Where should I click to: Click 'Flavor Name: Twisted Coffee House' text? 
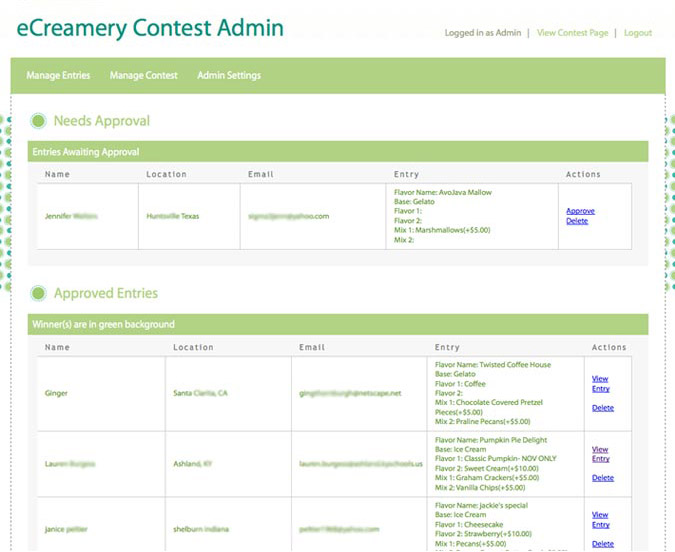493,365
